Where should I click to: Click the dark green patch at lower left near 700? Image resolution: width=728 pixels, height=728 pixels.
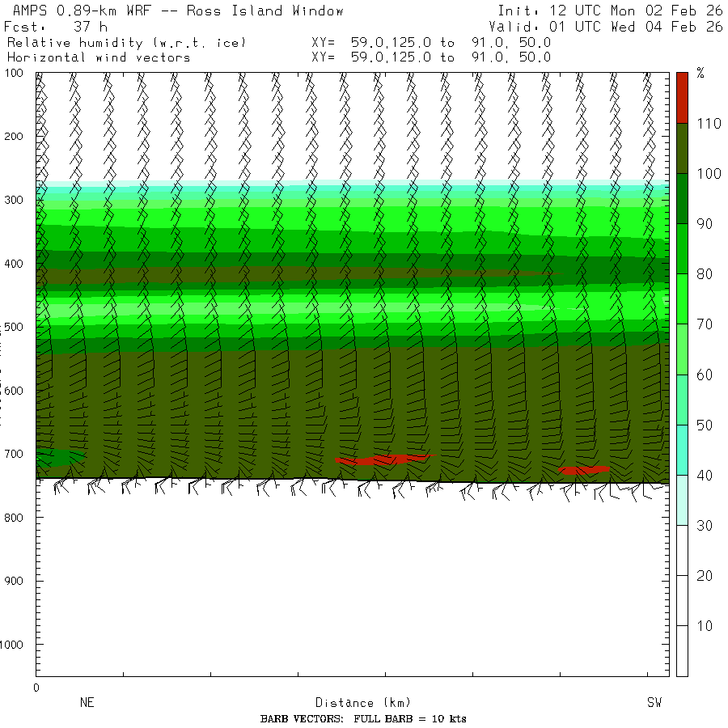(61, 458)
